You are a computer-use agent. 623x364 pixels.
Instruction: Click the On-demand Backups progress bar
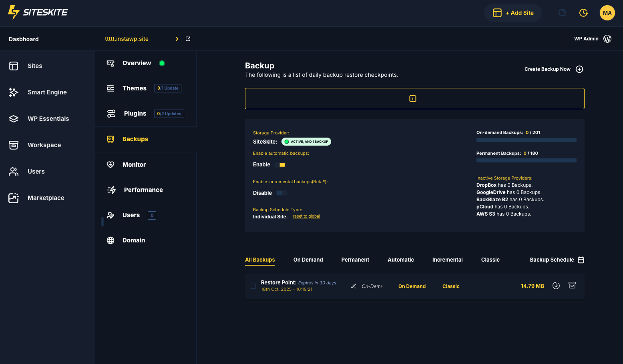(x=526, y=140)
